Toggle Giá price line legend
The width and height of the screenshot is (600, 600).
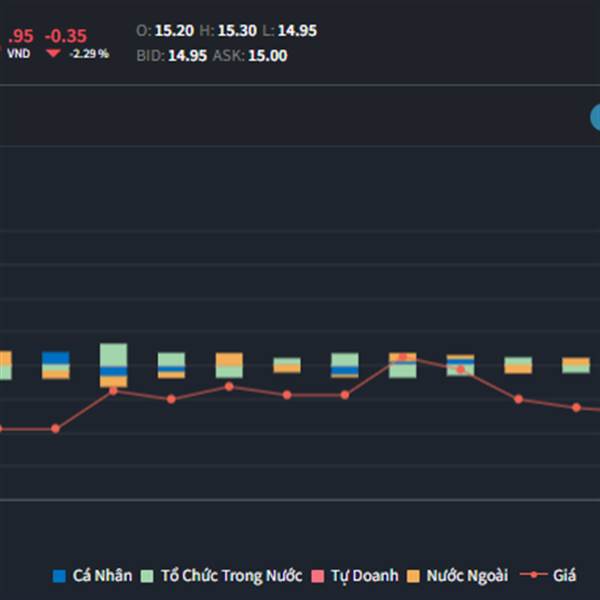pos(548,575)
